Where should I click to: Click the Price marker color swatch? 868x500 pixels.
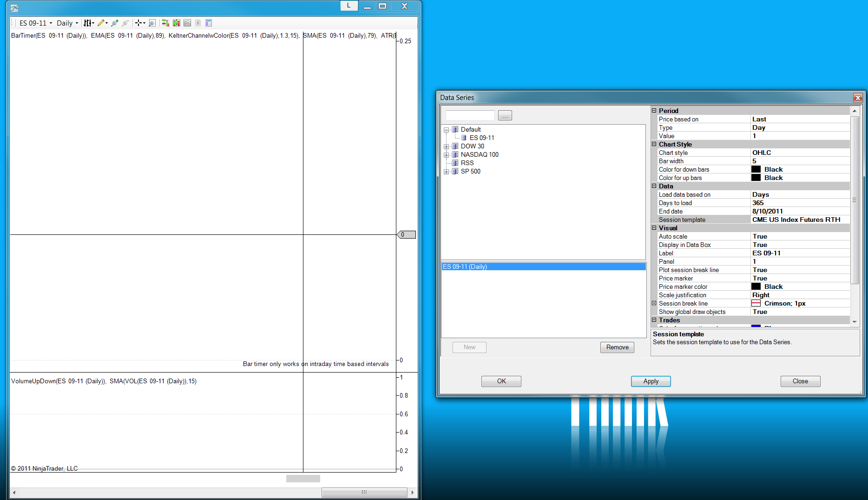tap(756, 287)
